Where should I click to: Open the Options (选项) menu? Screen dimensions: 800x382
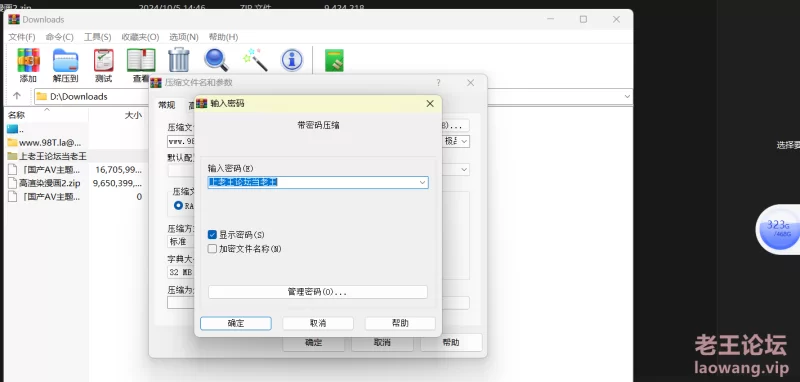click(x=184, y=37)
